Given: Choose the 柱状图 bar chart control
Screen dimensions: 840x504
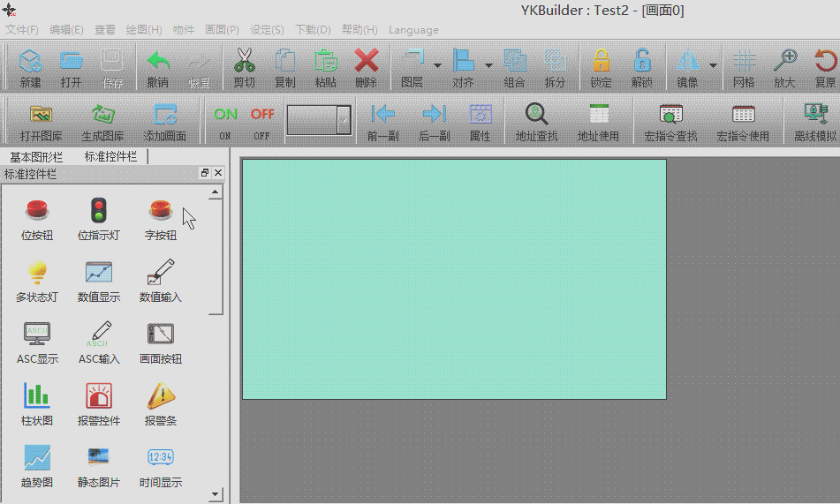Looking at the screenshot, I should pyautogui.click(x=37, y=404).
